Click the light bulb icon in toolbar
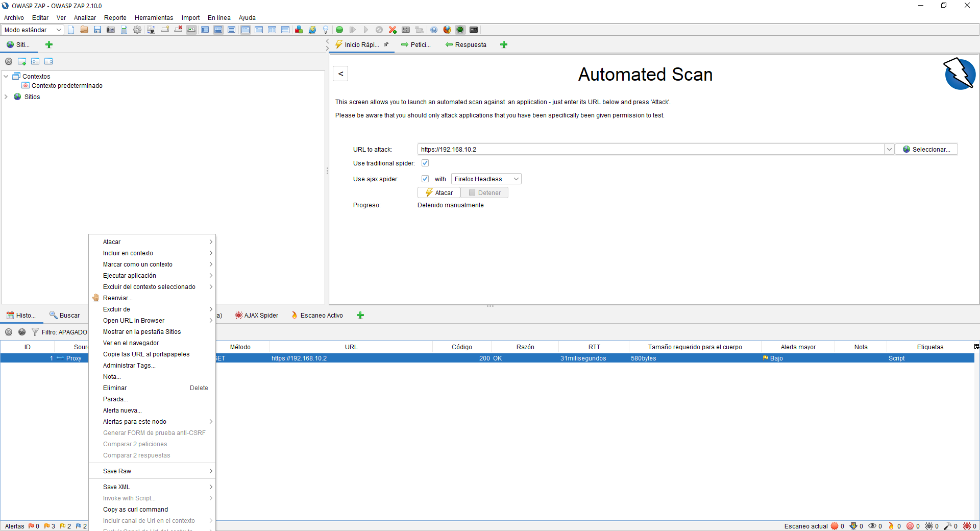 tap(325, 30)
